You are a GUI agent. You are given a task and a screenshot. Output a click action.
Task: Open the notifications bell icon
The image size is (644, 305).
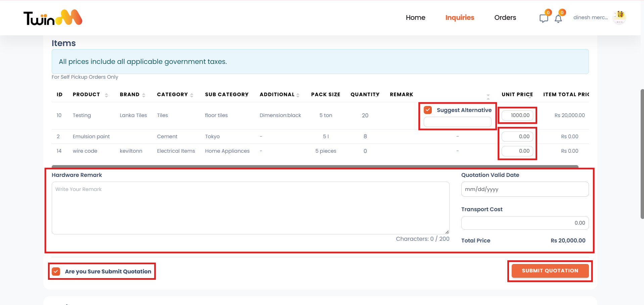[558, 19]
